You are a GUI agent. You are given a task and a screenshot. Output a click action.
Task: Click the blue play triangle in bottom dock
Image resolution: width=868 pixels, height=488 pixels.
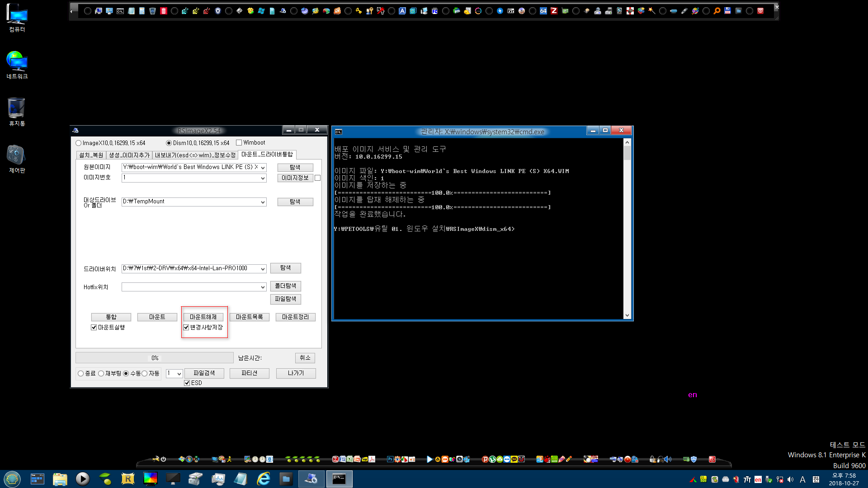(x=429, y=459)
